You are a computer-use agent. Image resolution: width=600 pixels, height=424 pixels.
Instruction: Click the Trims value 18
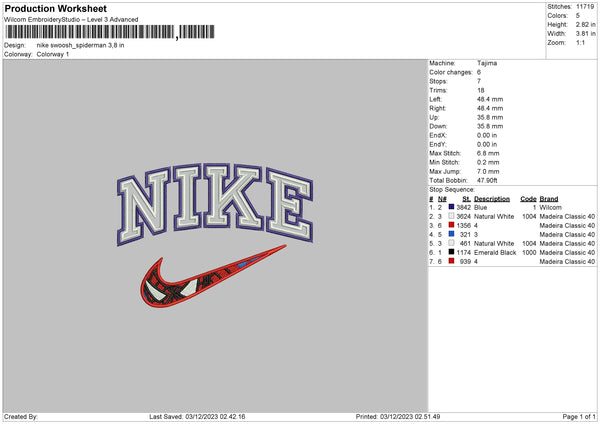(481, 90)
